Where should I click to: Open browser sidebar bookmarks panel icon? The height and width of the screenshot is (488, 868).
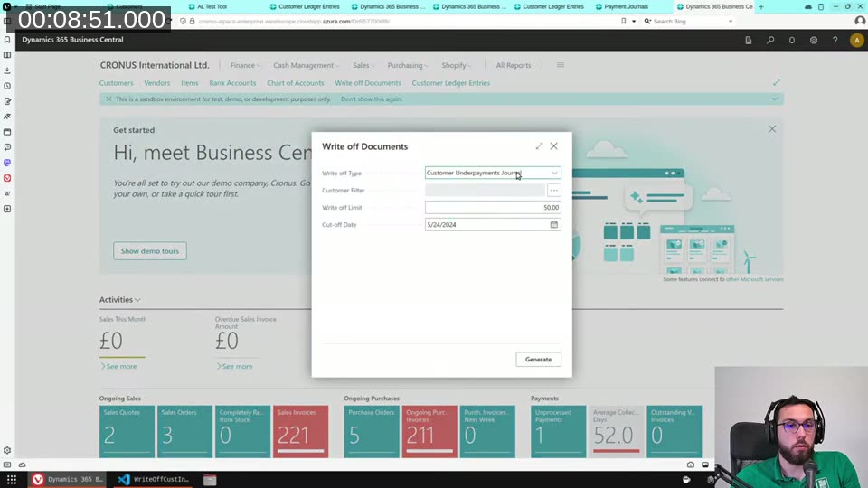7,40
